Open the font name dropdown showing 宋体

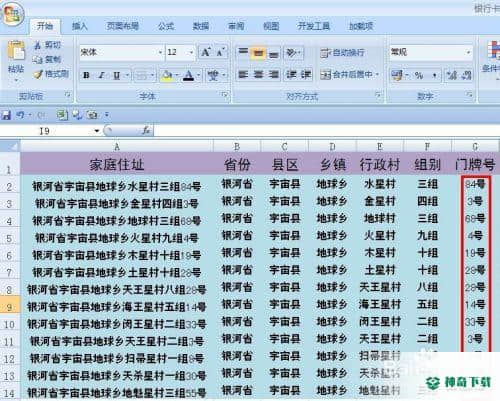coord(122,52)
